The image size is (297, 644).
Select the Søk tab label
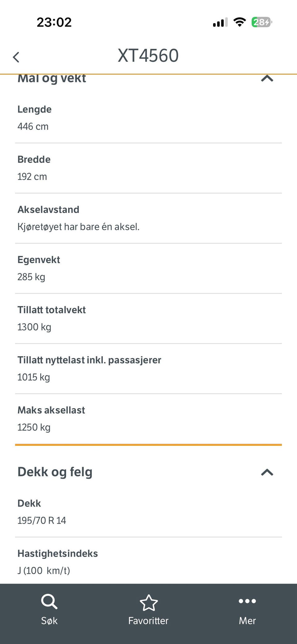49,620
